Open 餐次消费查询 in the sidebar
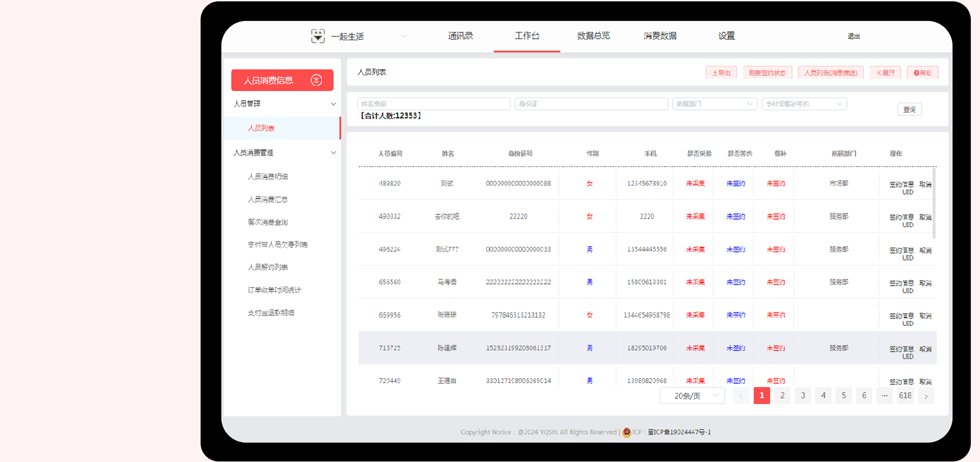 tap(268, 222)
